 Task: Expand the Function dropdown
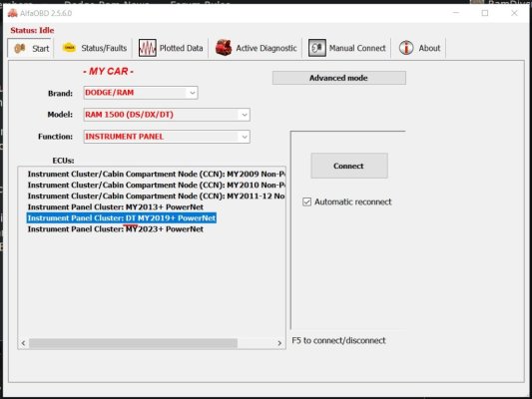pyautogui.click(x=245, y=137)
